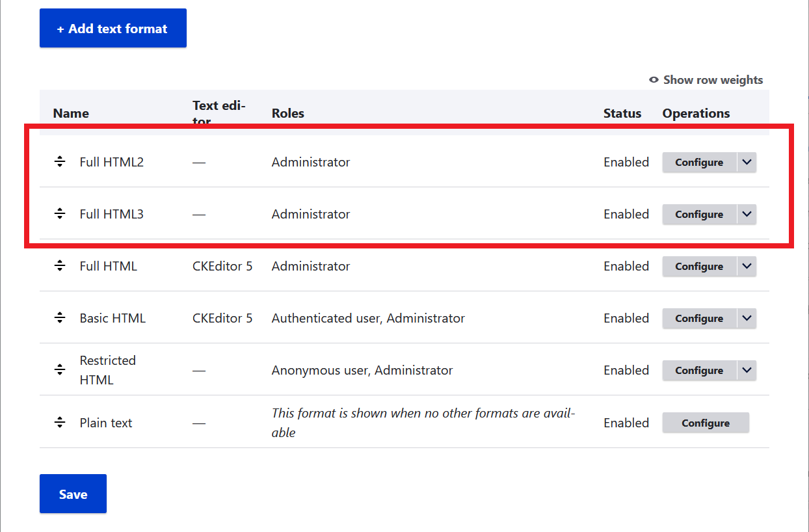Click the Status column header
The height and width of the screenshot is (532, 809).
tap(622, 113)
